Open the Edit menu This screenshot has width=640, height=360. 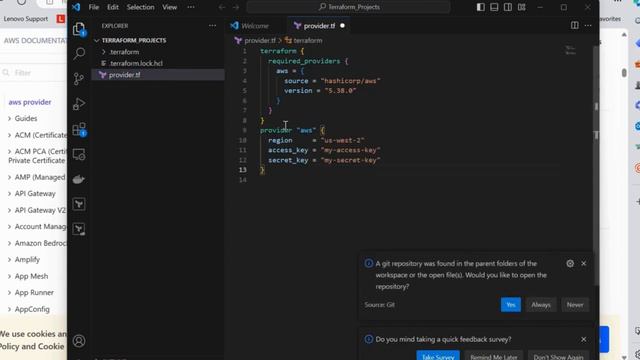(113, 7)
